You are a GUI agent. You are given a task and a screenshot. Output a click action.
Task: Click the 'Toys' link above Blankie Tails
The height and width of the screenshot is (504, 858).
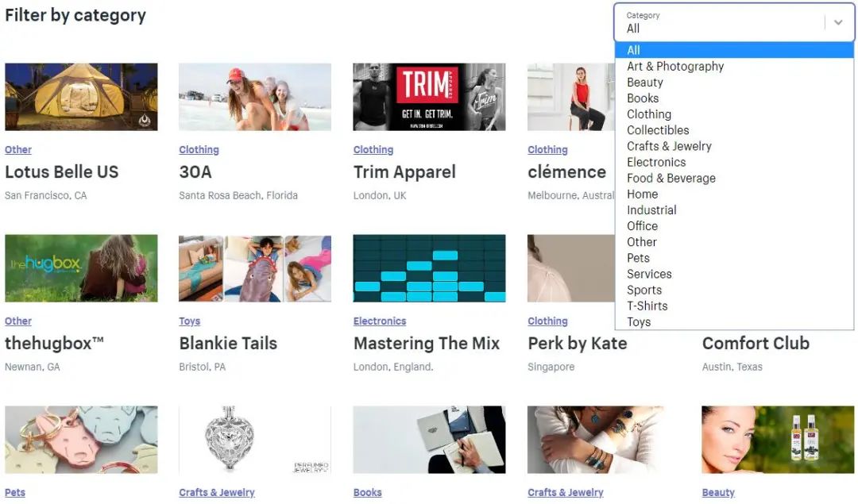point(189,321)
